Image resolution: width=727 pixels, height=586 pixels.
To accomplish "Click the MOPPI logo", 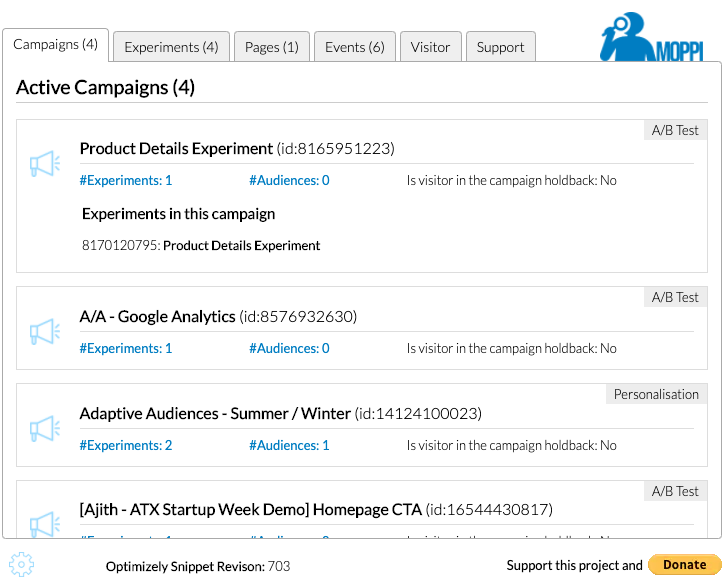I will click(x=652, y=37).
